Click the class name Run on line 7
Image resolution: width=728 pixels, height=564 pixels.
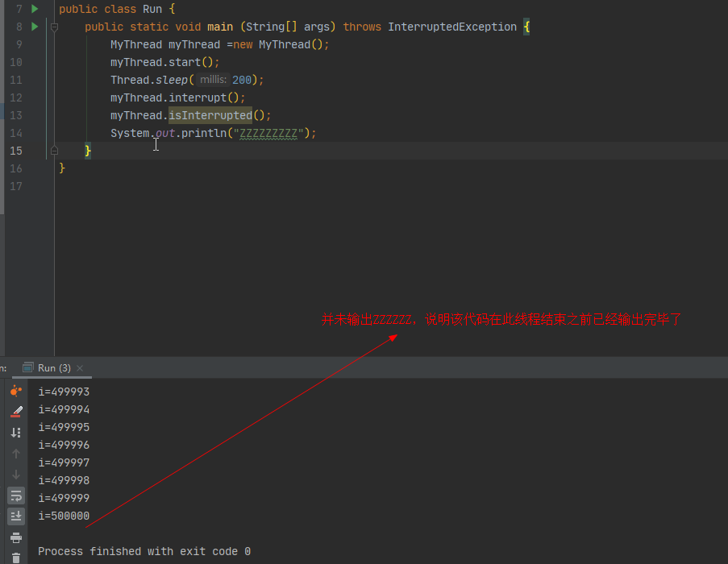[152, 10]
